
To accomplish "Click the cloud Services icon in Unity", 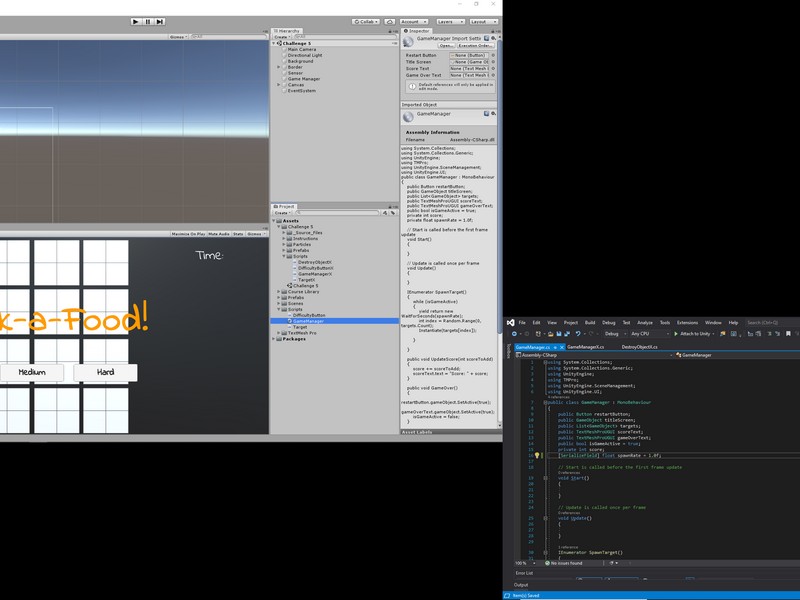I will coord(390,20).
